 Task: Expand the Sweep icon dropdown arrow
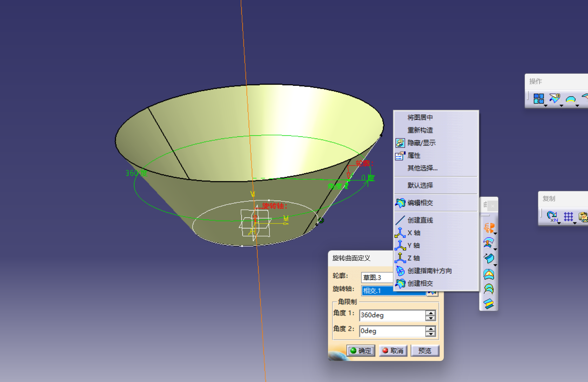[495, 265]
